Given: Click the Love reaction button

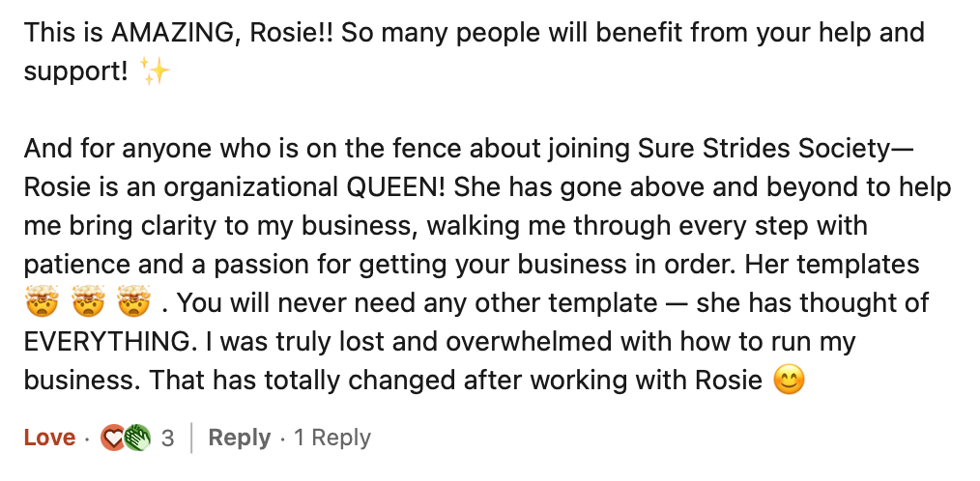Looking at the screenshot, I should 49,438.
